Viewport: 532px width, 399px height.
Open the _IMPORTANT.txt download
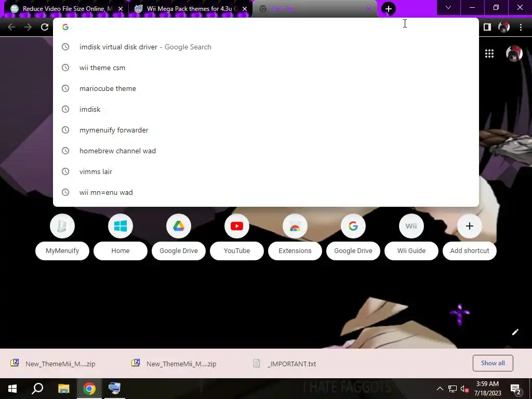tap(285, 364)
